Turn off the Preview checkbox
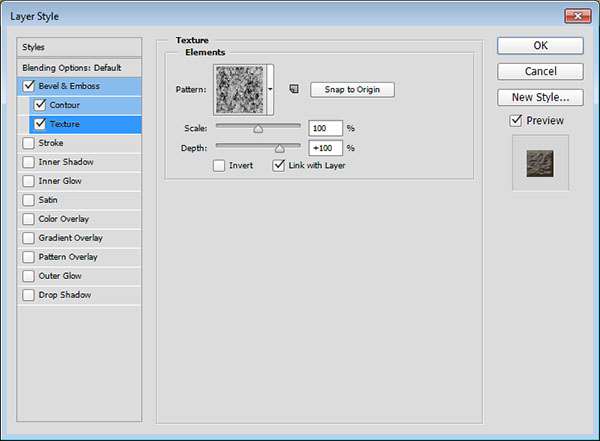 coord(515,121)
